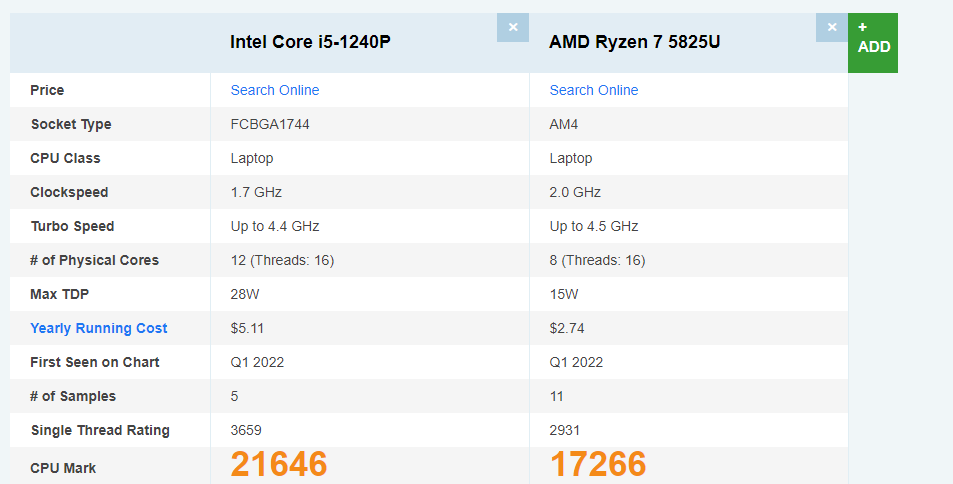Click the First Seen on Chart label
953x484 pixels.
[95, 362]
